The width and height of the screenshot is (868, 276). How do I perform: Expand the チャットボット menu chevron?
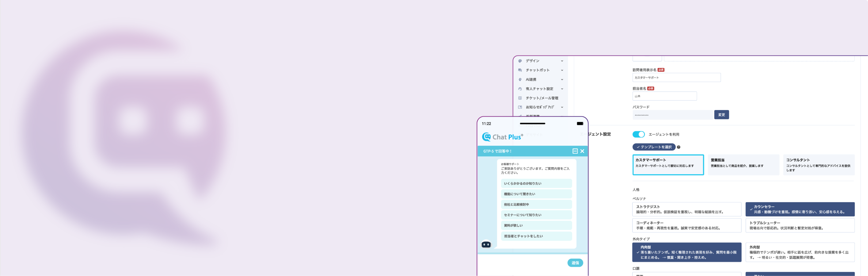[x=562, y=70]
